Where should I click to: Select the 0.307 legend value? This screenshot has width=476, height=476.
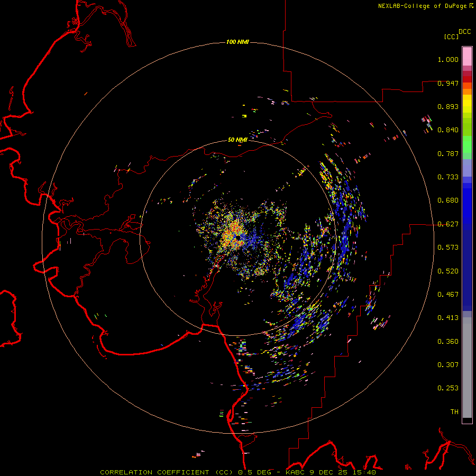(448, 365)
